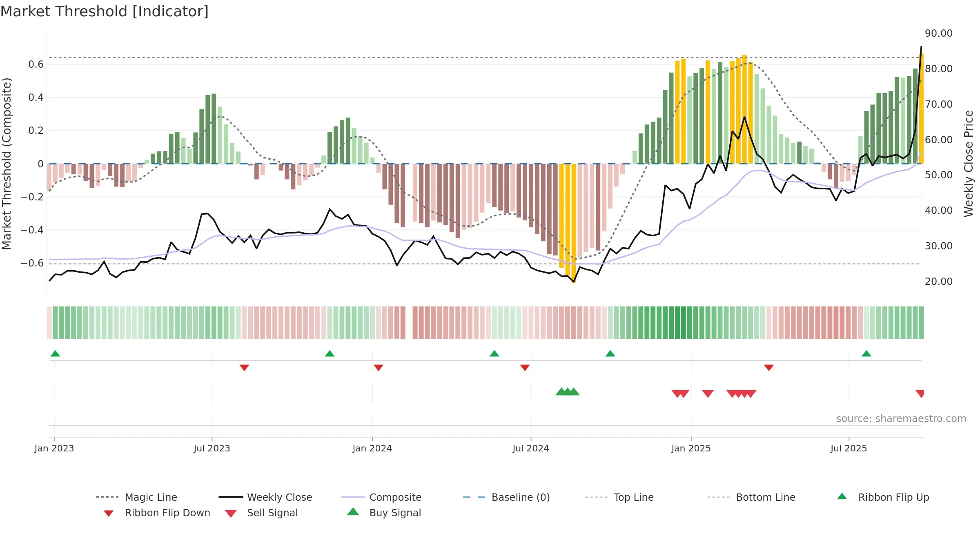
Task: Click the ribbon flip up marker after Jul 2025
Action: 866,353
